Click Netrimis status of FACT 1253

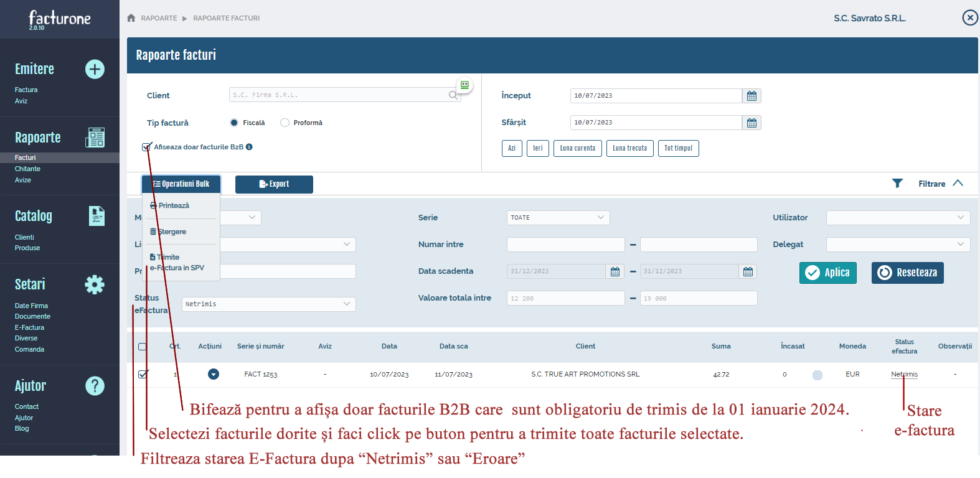coord(904,374)
